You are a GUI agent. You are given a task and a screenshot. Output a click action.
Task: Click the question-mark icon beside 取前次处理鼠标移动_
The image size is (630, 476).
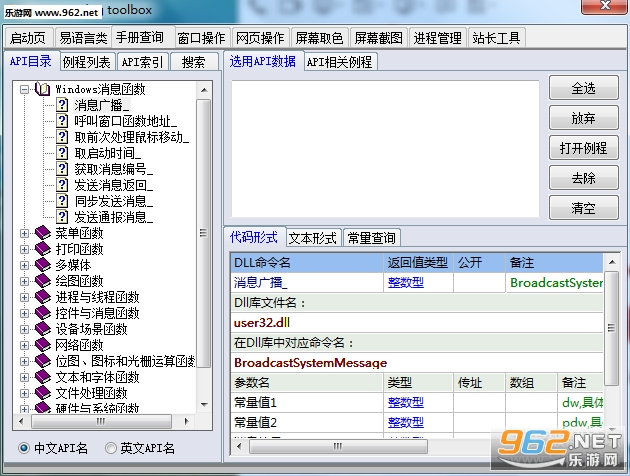[x=62, y=137]
